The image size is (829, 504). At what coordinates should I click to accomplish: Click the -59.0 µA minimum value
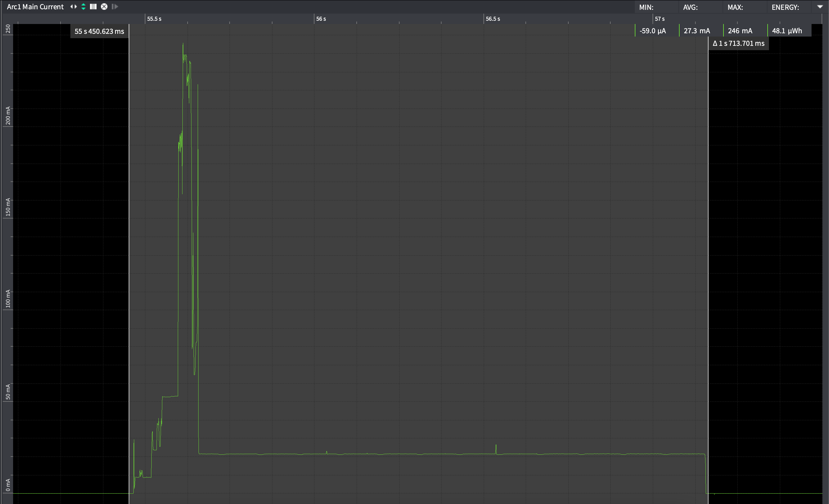tap(652, 31)
